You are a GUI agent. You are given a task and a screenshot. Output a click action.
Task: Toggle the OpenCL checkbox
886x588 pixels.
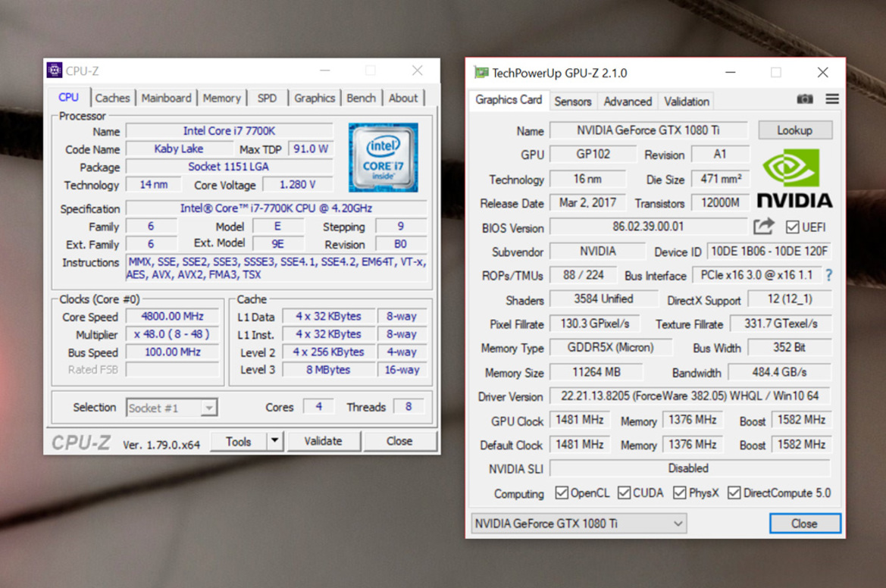coord(561,493)
